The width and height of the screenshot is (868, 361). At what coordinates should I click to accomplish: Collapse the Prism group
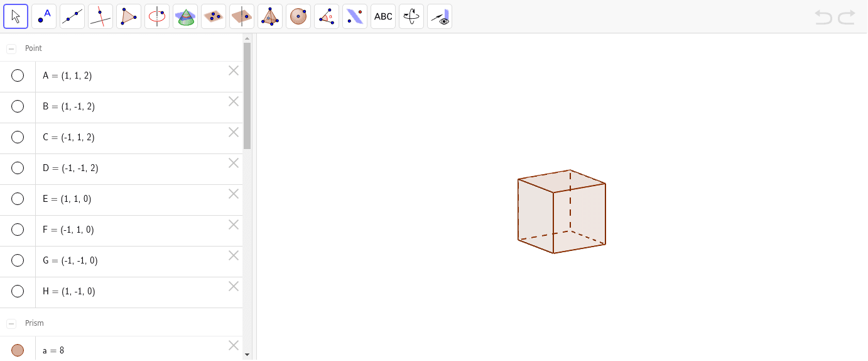point(11,323)
